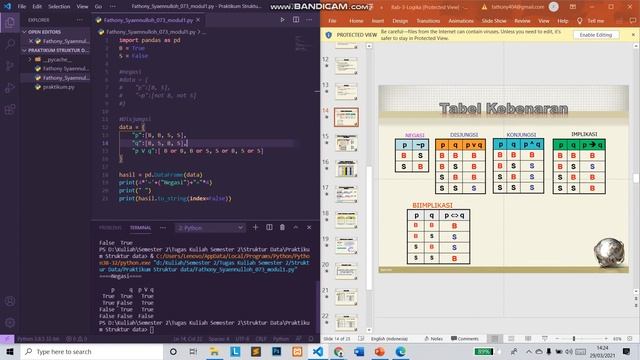Open Explorer panel ellipsis actions
Image resolution: width=640 pixels, height=360 pixels.
(x=79, y=20)
